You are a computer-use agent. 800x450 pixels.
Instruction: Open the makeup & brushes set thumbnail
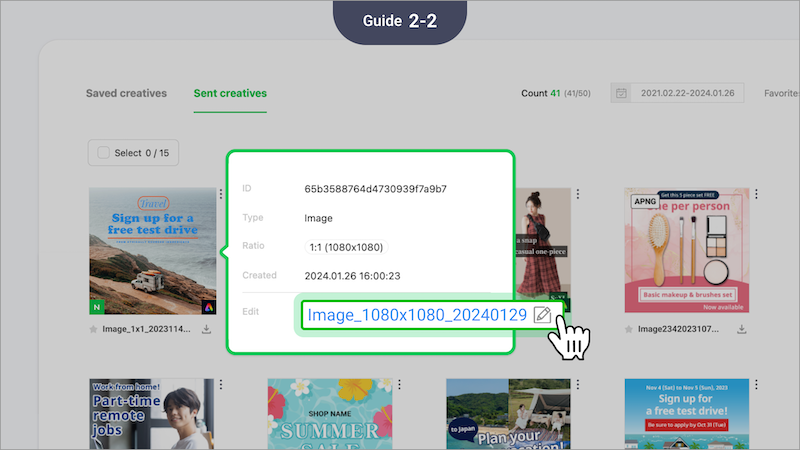click(687, 251)
